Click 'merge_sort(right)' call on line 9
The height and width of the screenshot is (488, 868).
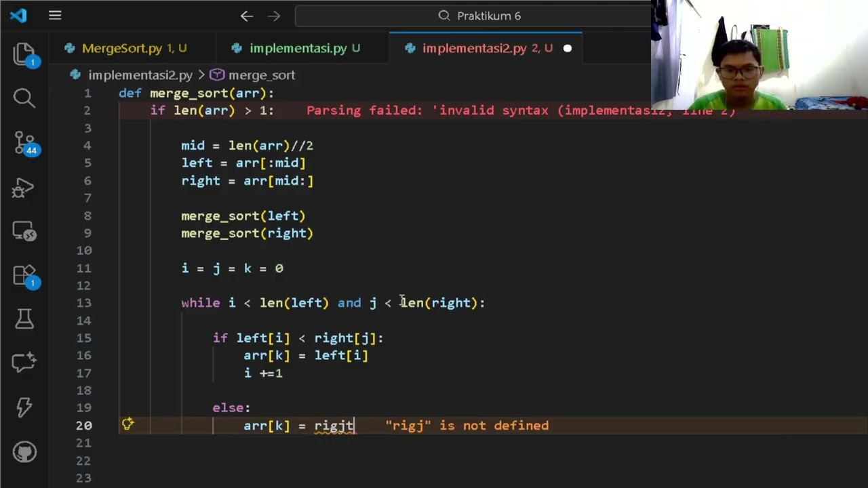point(248,233)
